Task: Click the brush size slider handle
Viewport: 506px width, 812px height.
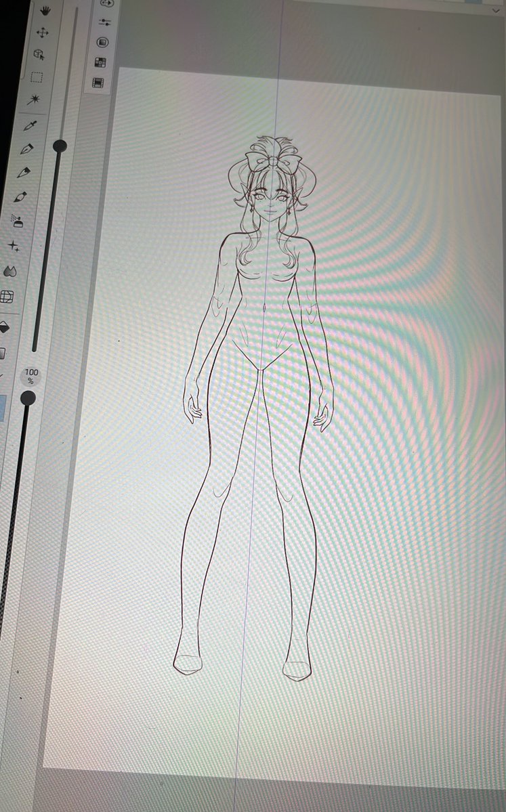Action: pyautogui.click(x=60, y=146)
